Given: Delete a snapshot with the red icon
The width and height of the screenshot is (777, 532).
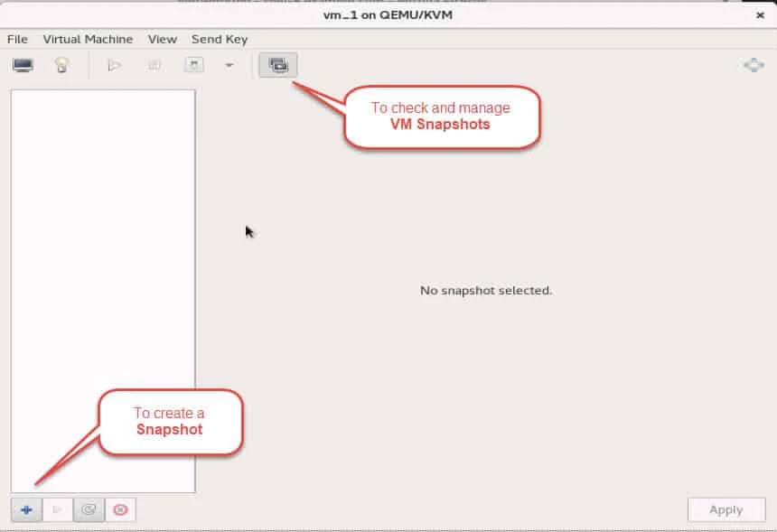Looking at the screenshot, I should pyautogui.click(x=120, y=509).
